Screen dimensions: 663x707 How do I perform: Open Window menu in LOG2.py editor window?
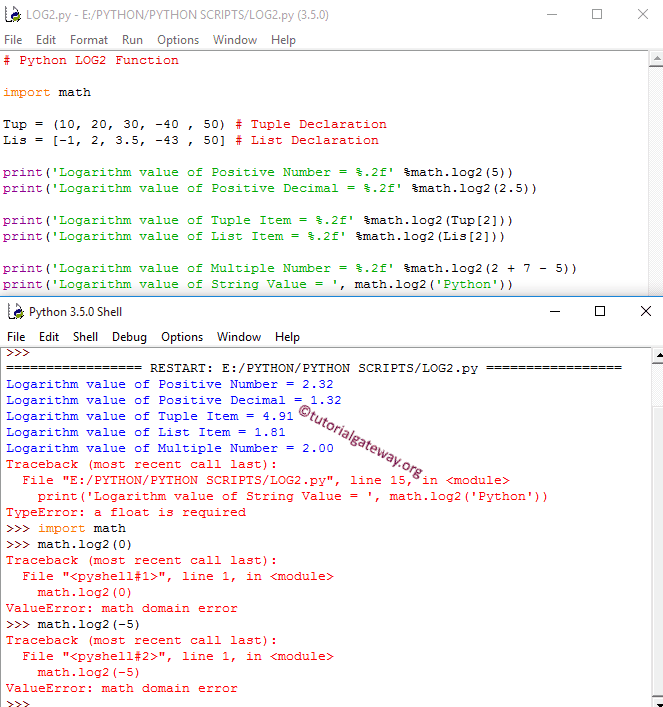(x=235, y=40)
